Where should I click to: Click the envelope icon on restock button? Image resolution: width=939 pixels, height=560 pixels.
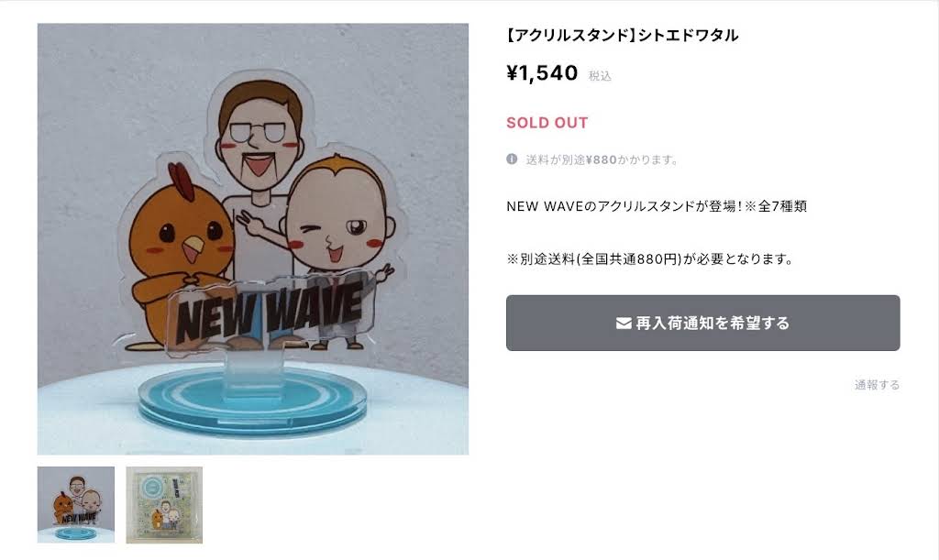point(624,323)
